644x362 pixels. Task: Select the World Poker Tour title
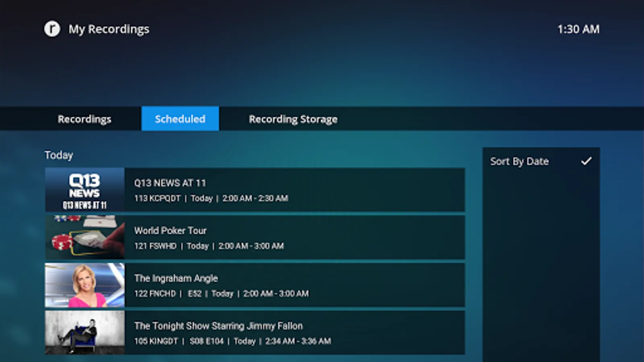170,230
